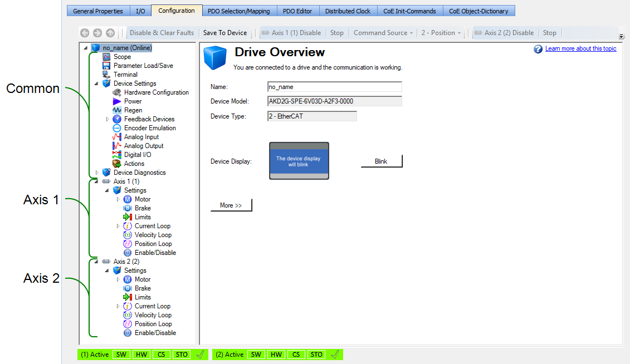
Task: Click the Encoder Emulation icon
Action: tap(117, 128)
